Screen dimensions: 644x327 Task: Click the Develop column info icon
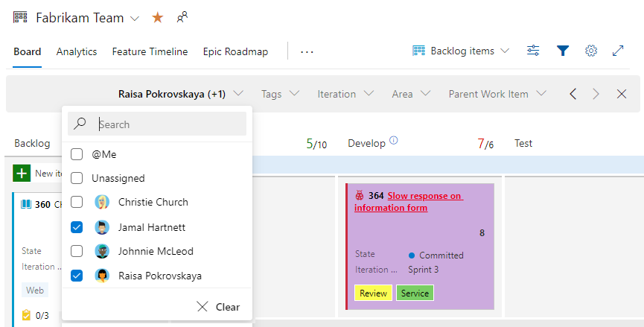point(393,141)
